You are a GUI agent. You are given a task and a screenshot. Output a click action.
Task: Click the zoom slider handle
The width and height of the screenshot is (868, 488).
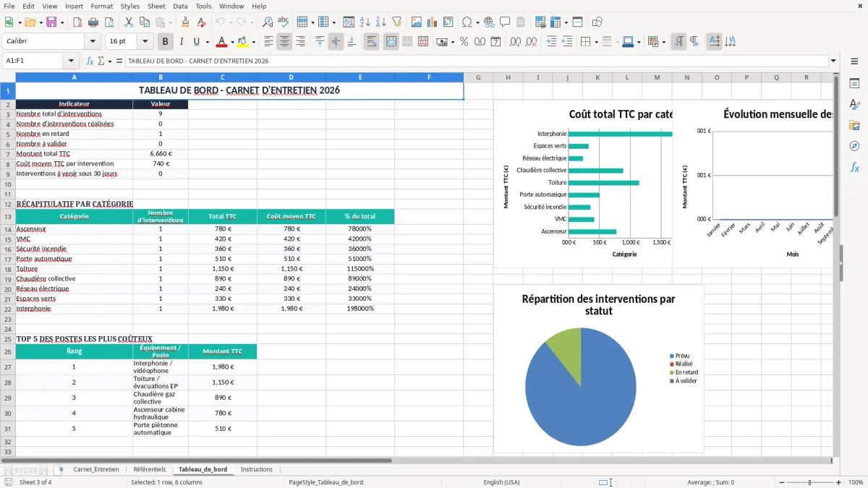(x=810, y=482)
